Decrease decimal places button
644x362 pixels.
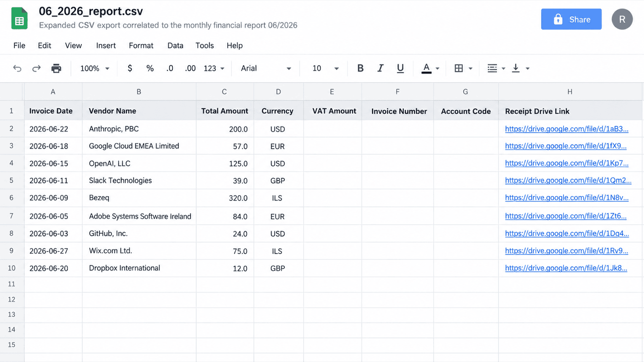pos(170,68)
